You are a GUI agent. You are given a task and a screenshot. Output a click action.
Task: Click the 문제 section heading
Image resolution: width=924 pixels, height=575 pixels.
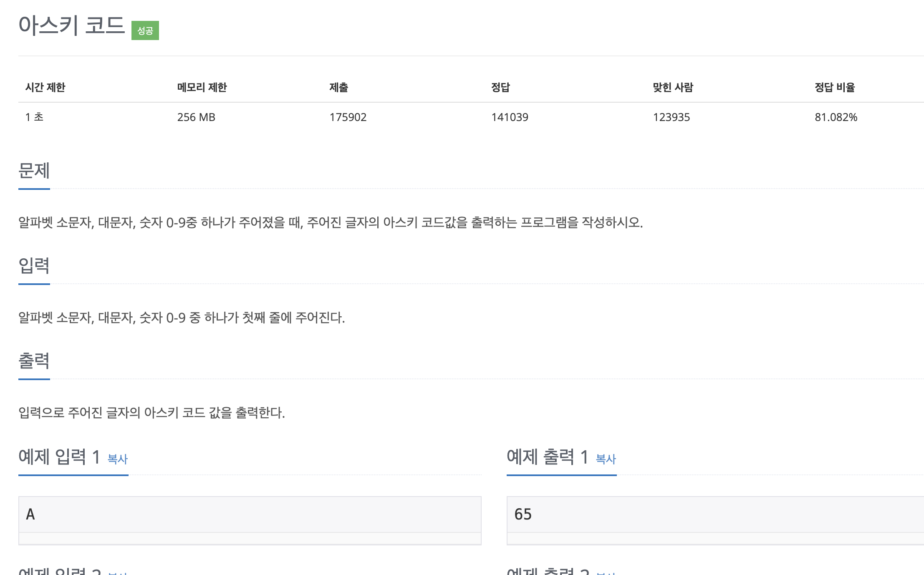34,171
